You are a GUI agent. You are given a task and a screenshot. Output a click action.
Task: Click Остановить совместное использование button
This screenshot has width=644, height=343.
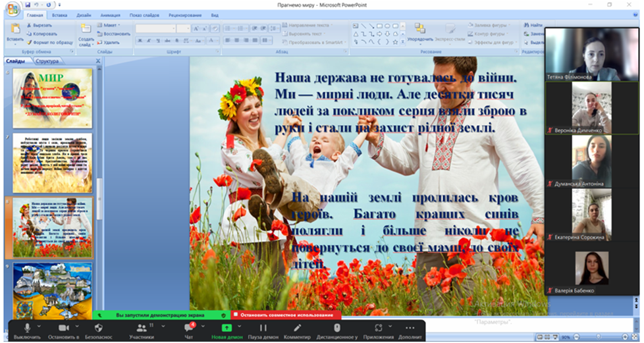(286, 315)
